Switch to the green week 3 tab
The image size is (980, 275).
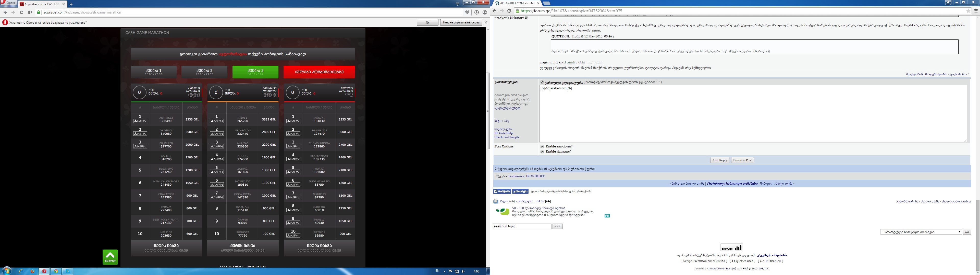coord(255,72)
